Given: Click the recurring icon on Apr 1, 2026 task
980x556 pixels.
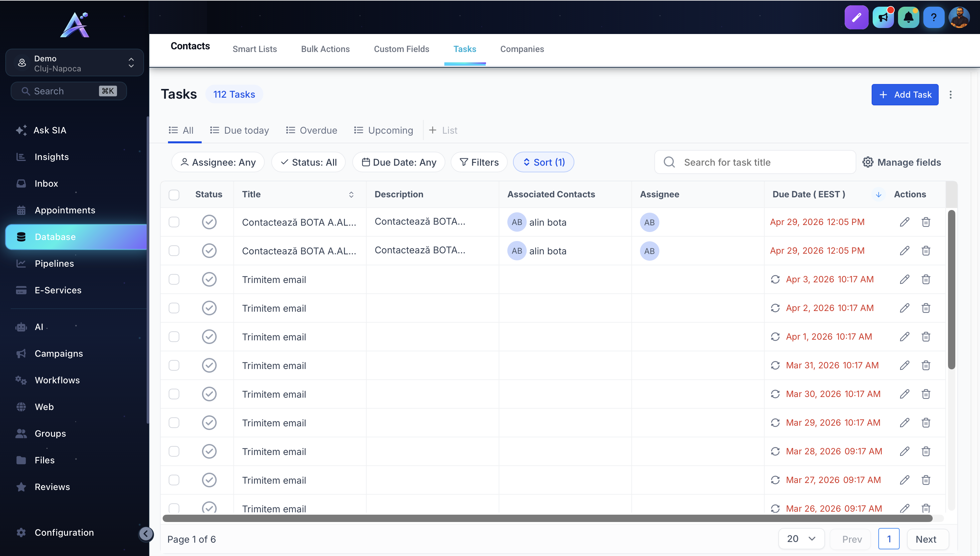Looking at the screenshot, I should click(775, 337).
